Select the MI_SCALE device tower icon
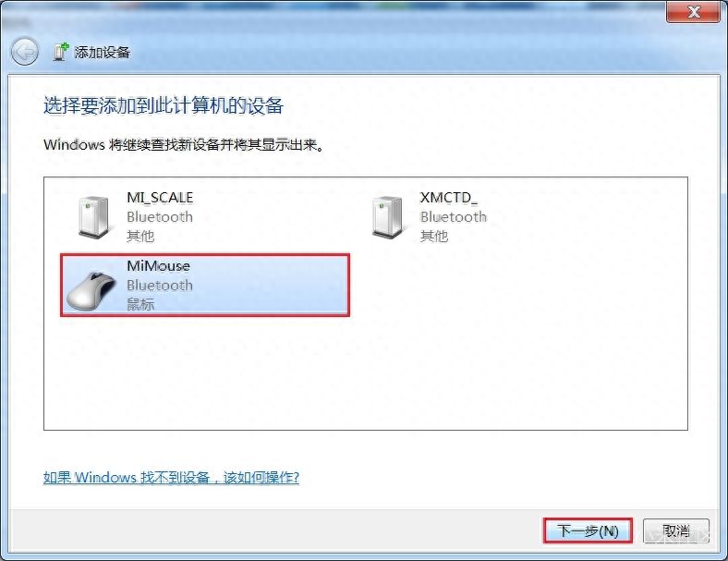Viewport: 728px width, 561px height. pyautogui.click(x=94, y=217)
